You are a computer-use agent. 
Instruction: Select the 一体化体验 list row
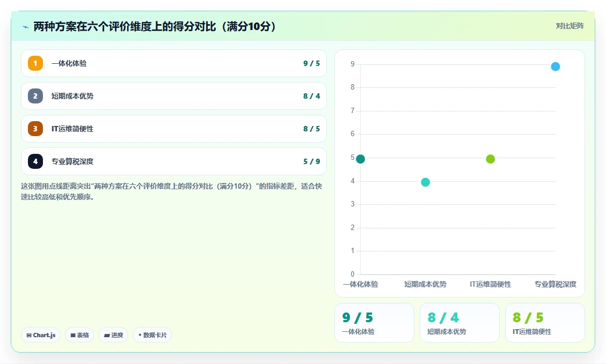tap(174, 63)
